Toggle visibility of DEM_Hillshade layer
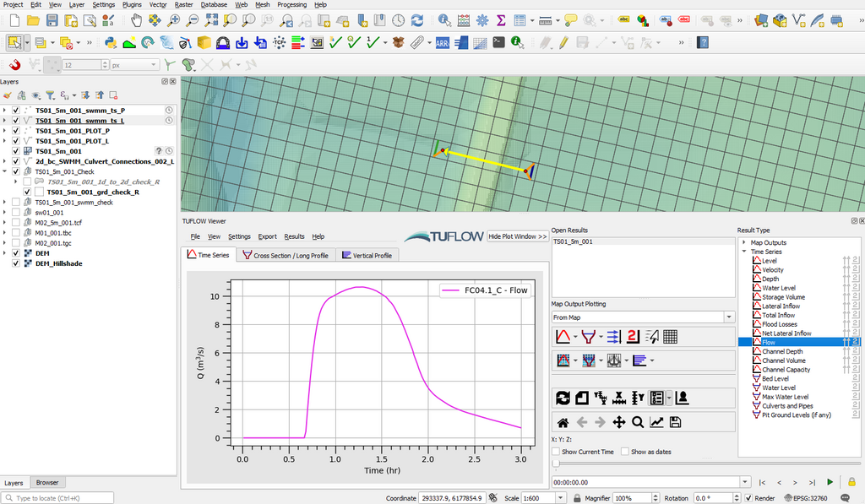The width and height of the screenshot is (865, 504). coord(16,263)
